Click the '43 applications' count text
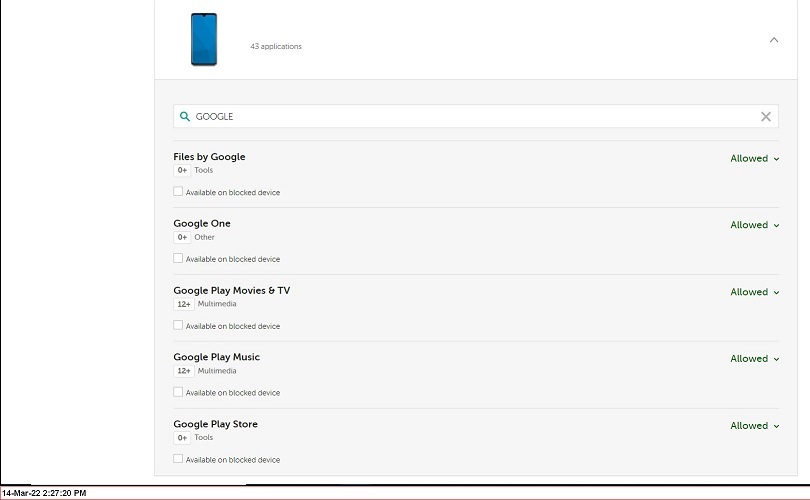Viewport: 810px width, 500px height. (x=276, y=46)
